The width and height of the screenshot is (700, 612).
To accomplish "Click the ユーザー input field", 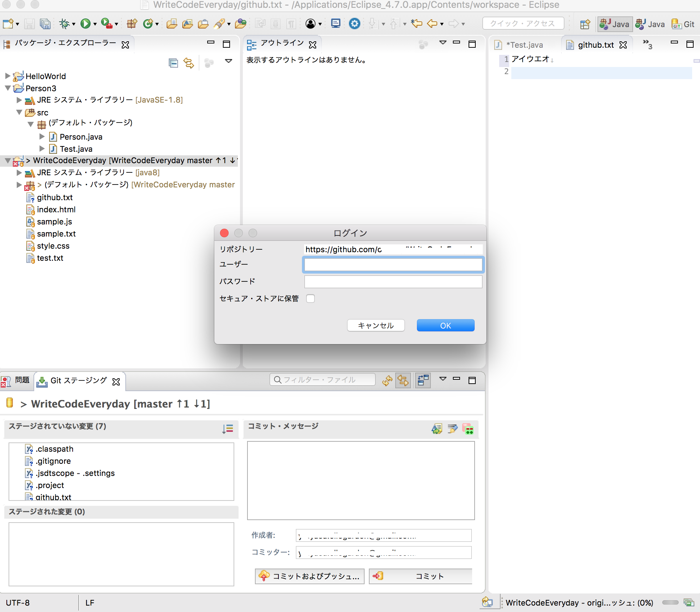I will pos(393,265).
